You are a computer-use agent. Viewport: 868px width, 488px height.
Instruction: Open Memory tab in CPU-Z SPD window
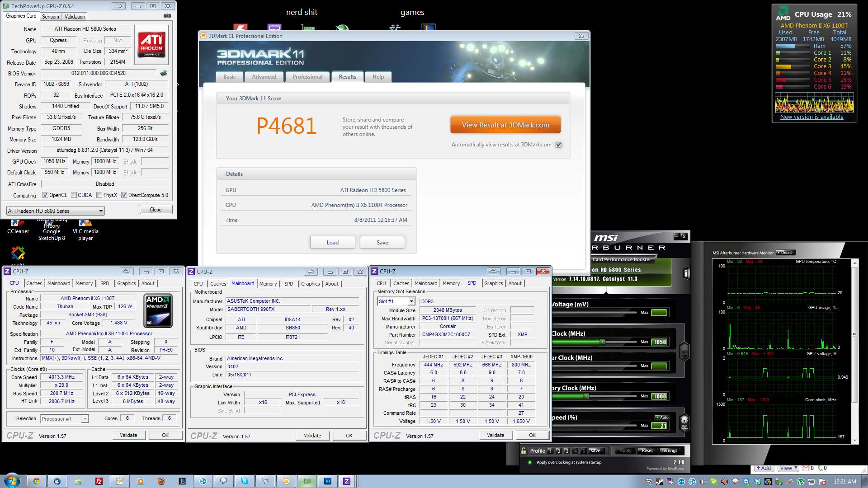[451, 283]
